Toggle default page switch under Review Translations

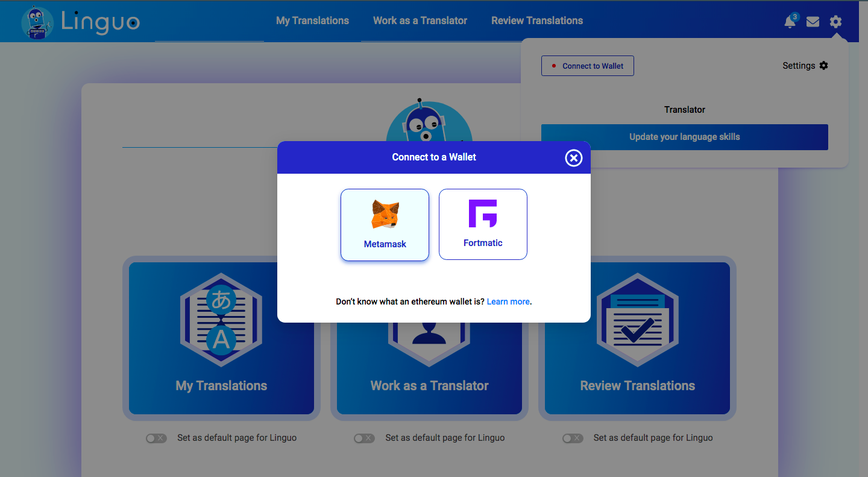point(573,438)
